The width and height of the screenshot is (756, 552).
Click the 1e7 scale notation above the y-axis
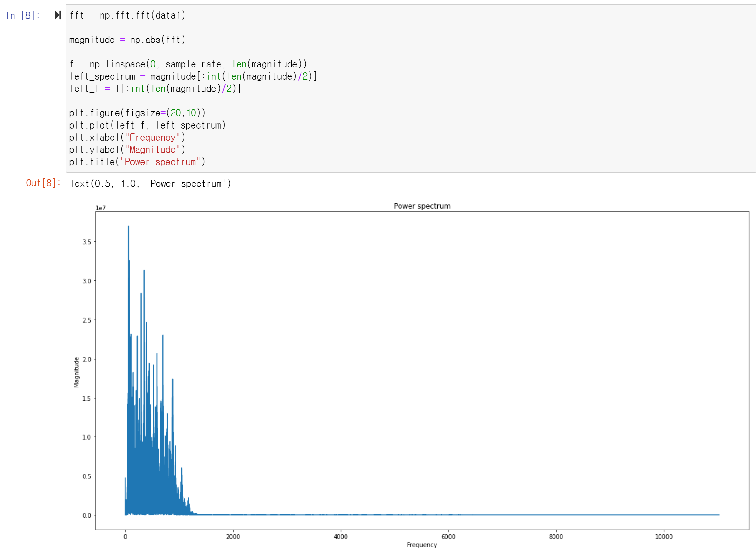pyautogui.click(x=101, y=208)
